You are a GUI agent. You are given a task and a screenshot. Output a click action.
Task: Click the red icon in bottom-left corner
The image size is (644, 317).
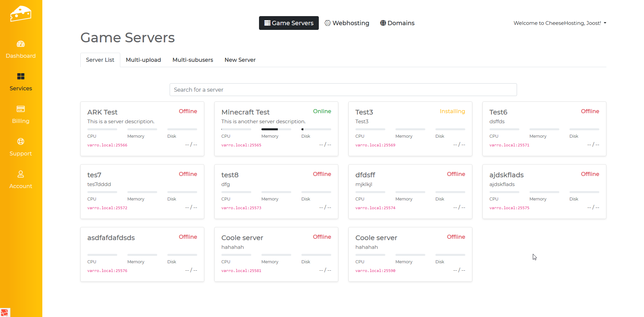pyautogui.click(x=5, y=312)
